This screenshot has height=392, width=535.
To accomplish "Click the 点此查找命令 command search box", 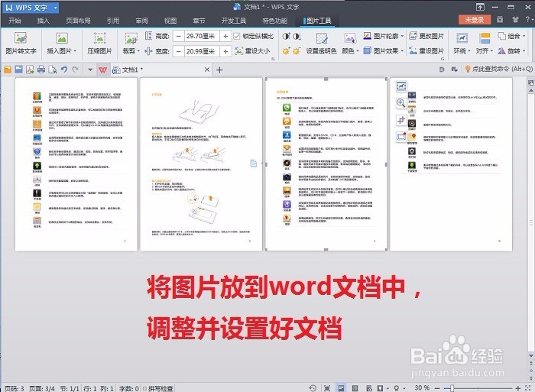I will (498, 70).
